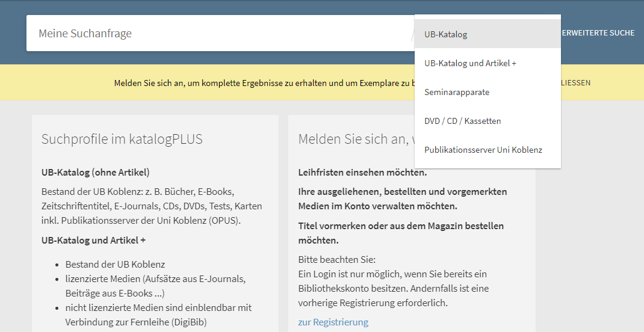Screen dimensions: 644x332
Task: Select the 'DVD / CD / Kassetten' option
Action: click(x=488, y=121)
